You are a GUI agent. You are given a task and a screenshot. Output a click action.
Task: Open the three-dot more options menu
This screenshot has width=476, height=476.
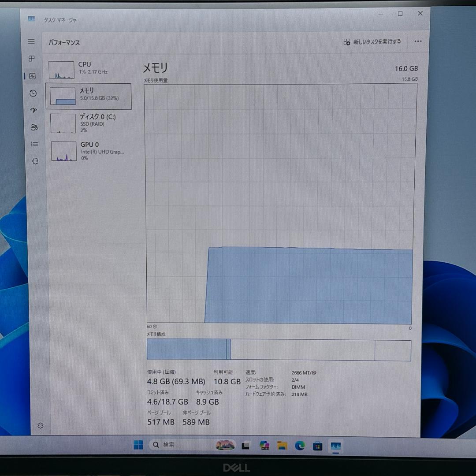(418, 41)
